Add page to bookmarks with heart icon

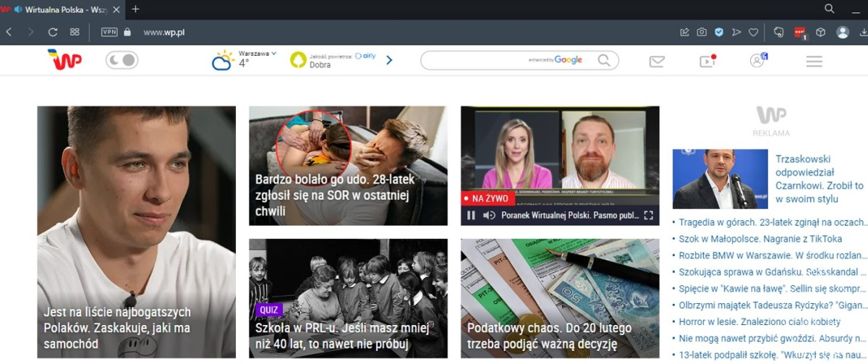point(753,32)
